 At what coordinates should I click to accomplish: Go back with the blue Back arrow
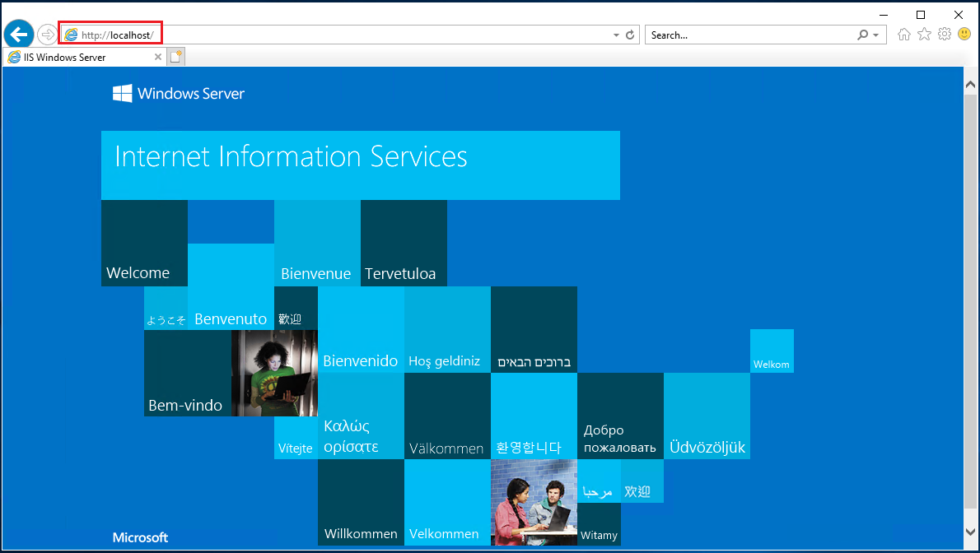[x=19, y=35]
